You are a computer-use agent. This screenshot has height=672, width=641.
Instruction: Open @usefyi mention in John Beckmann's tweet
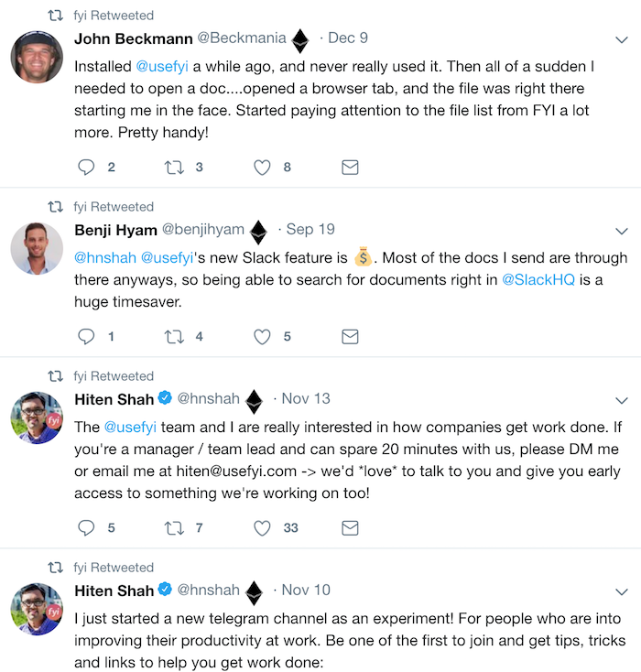tap(162, 67)
